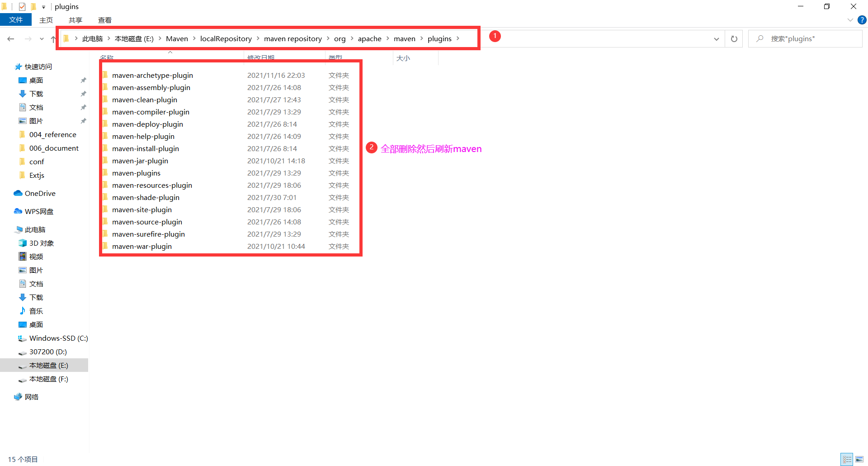This screenshot has width=868, height=466.
Task: Click the forward navigation arrow
Action: [28, 39]
